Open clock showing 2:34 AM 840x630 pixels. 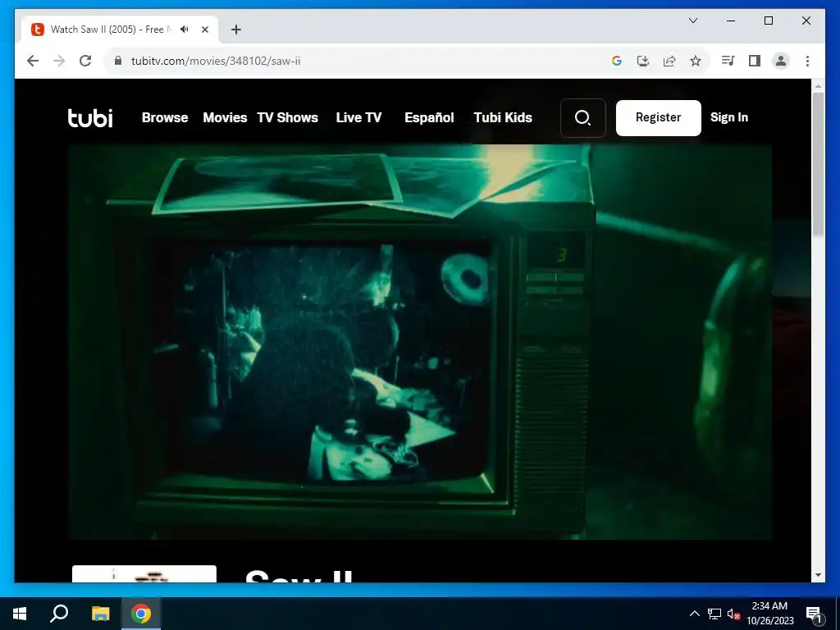point(769,614)
